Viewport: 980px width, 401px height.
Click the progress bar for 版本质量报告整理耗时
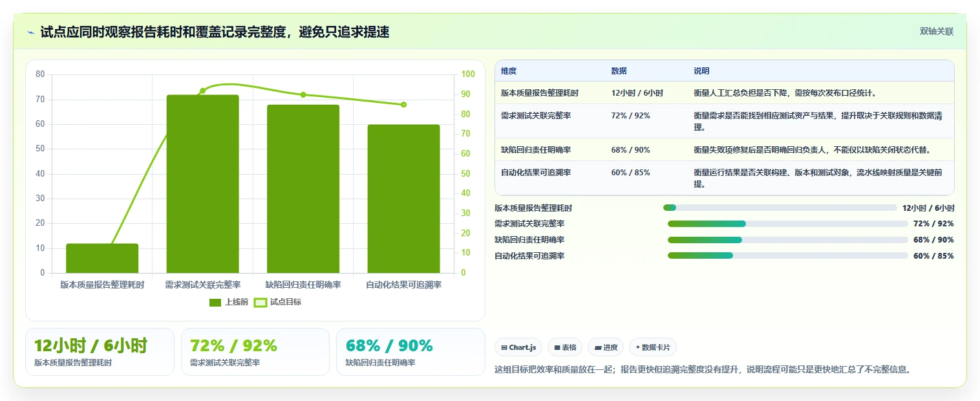(x=780, y=208)
